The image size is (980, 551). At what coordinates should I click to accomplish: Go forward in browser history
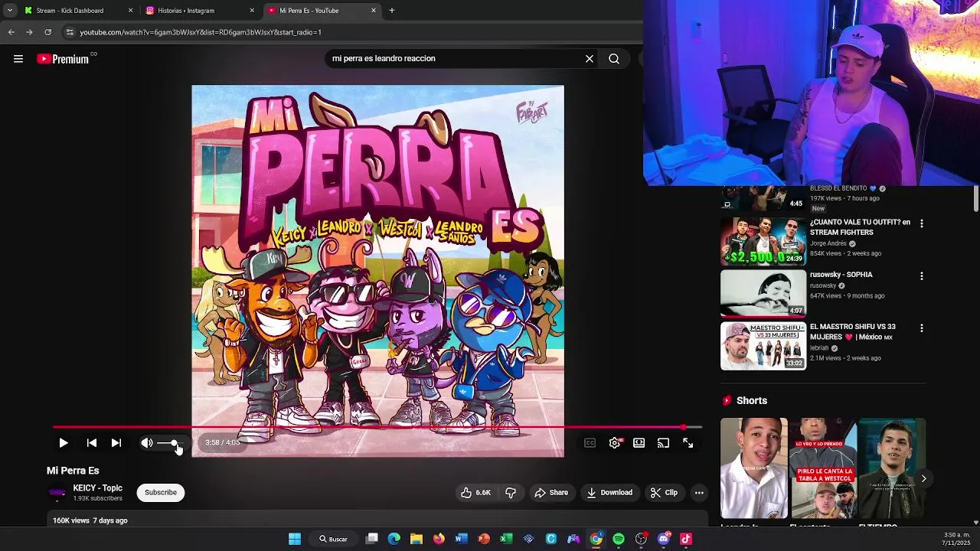coord(29,32)
